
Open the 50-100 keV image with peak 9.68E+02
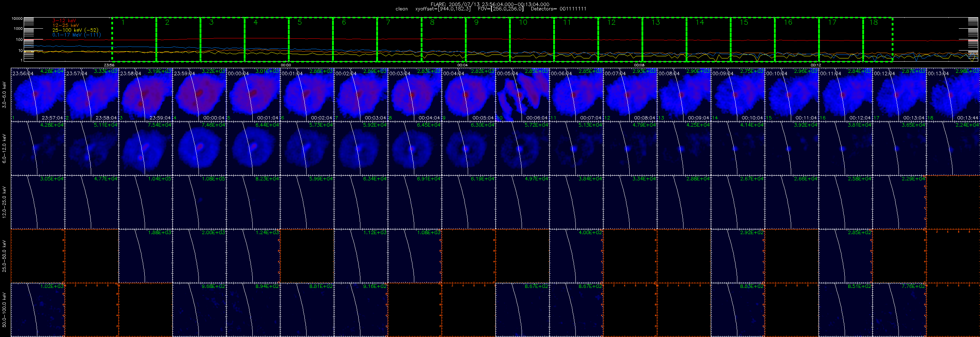point(199,310)
